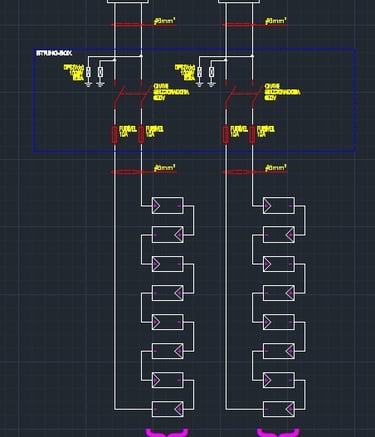The image size is (375, 437).
Task: Select the right circuit's second red fuse symbol
Action: (252, 135)
